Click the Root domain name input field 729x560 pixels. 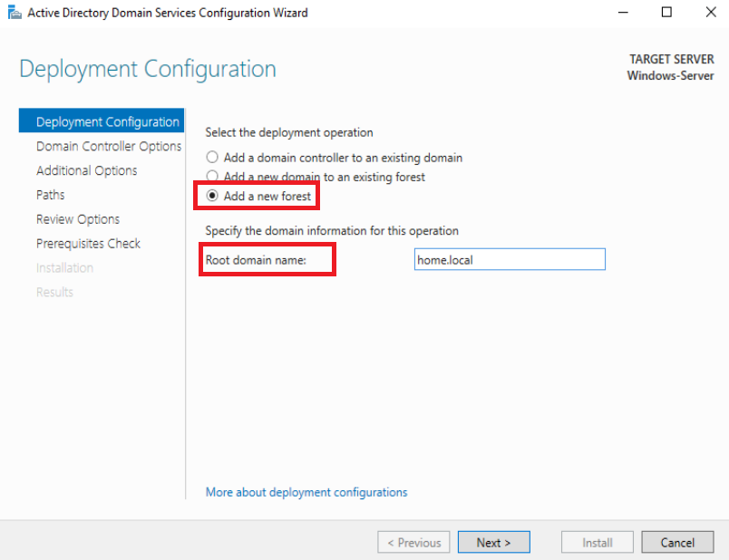click(510, 259)
